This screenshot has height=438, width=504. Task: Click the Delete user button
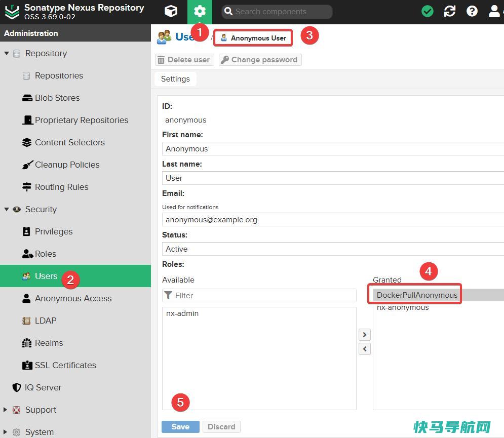pos(184,60)
